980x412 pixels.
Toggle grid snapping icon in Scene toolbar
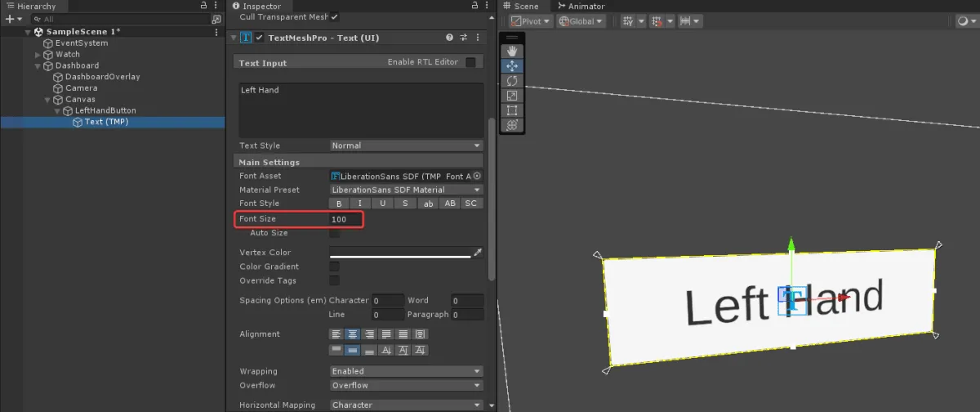click(656, 21)
